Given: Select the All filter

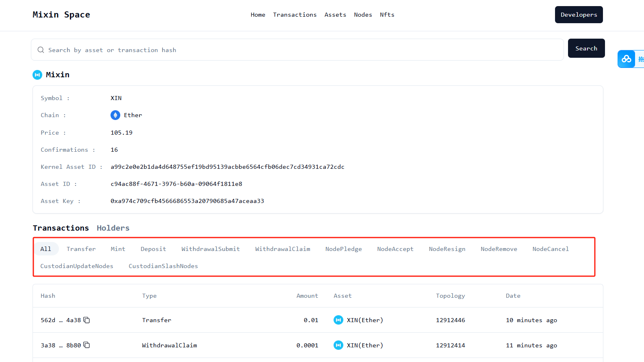Looking at the screenshot, I should (x=46, y=249).
